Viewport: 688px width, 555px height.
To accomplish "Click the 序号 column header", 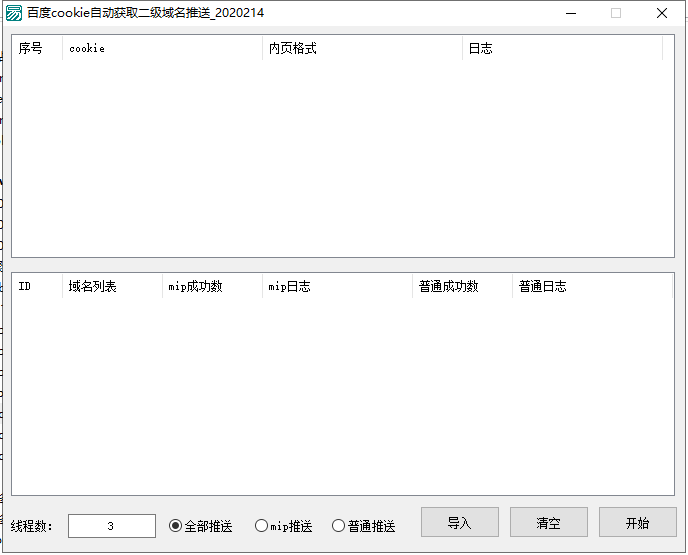I will 37,48.
